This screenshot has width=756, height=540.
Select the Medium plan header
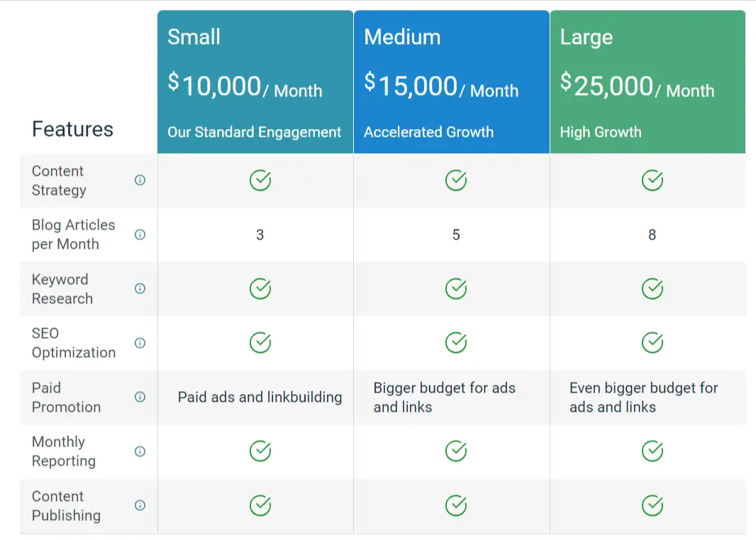pyautogui.click(x=403, y=37)
